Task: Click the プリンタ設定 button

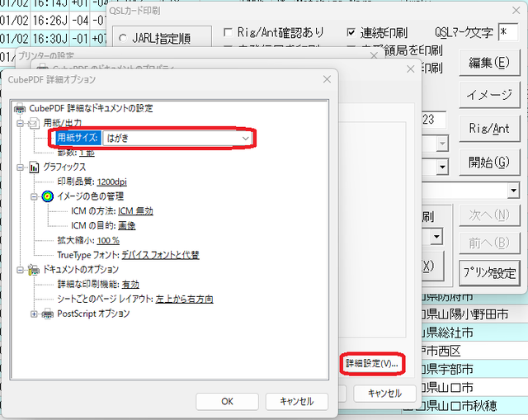Action: (489, 273)
